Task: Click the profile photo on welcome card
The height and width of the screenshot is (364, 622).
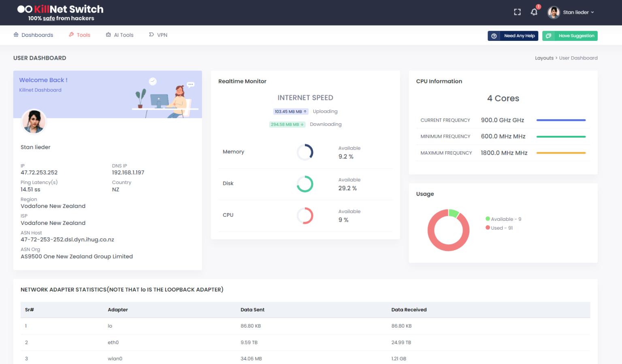Action: pos(34,121)
